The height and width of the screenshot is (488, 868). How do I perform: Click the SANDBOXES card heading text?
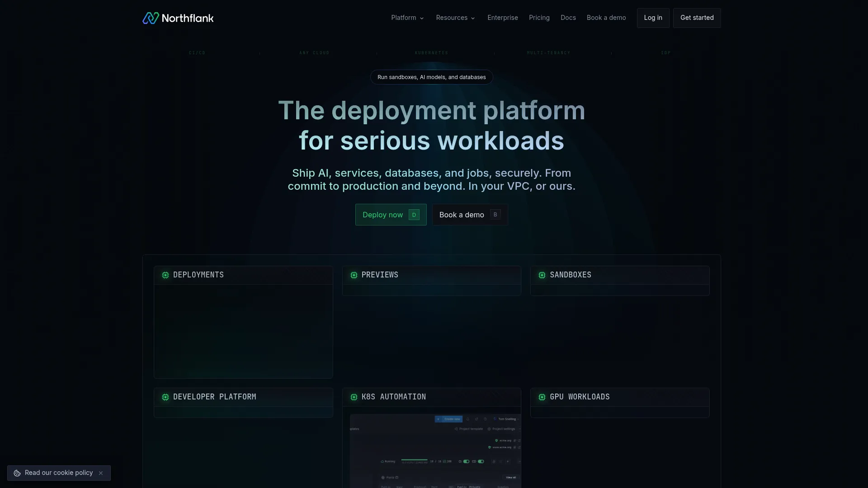coord(571,275)
